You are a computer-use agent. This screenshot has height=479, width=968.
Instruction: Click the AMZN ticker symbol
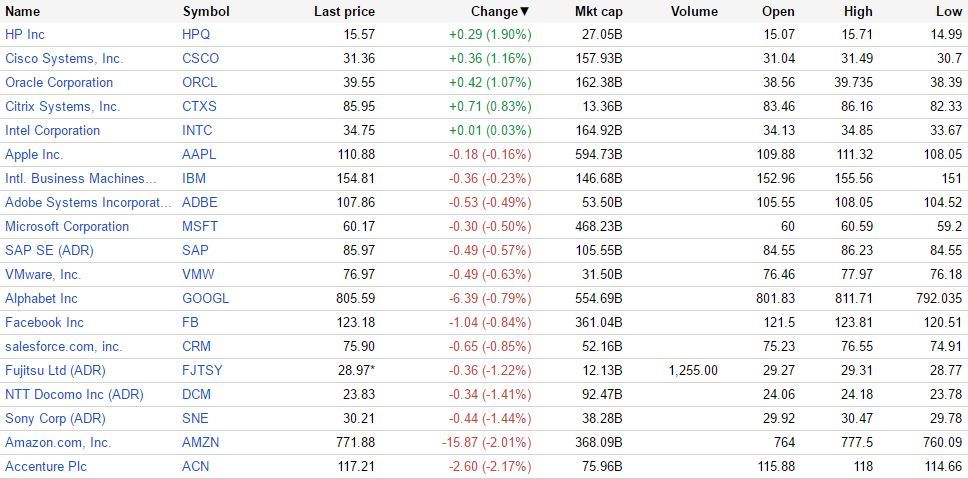click(201, 442)
